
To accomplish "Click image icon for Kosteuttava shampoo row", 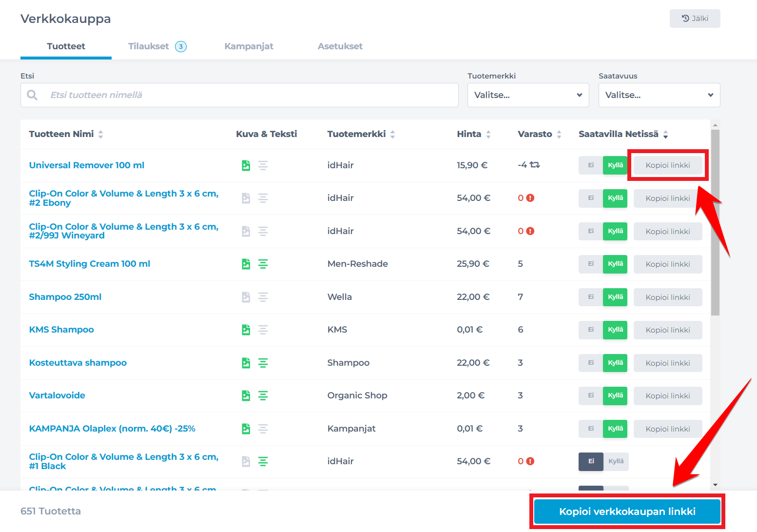I will [246, 363].
